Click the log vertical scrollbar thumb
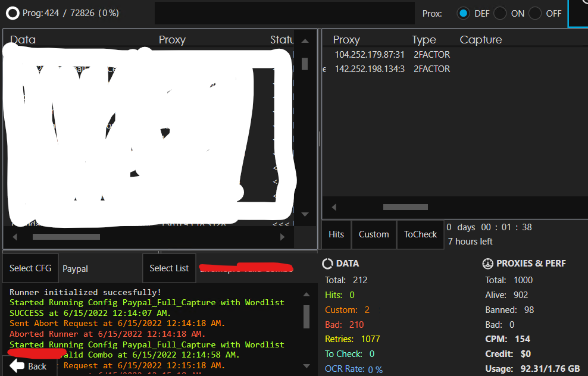Screen dimensions: 588x376 coord(306,317)
